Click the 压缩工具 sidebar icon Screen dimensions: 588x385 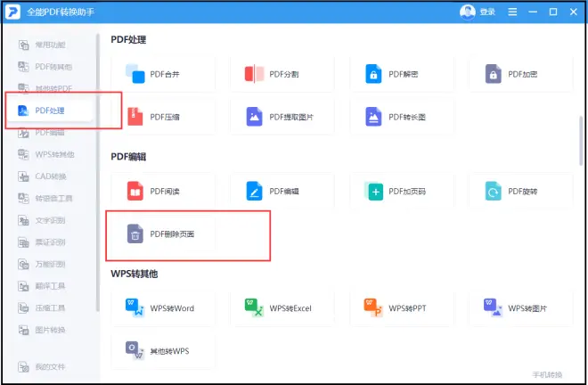click(23, 308)
